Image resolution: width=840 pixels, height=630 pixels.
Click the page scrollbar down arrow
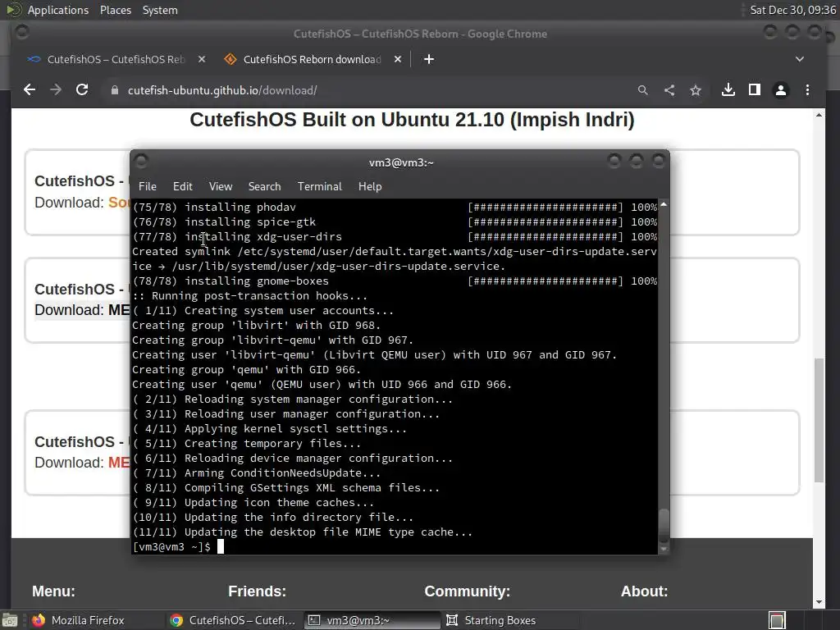click(x=819, y=602)
